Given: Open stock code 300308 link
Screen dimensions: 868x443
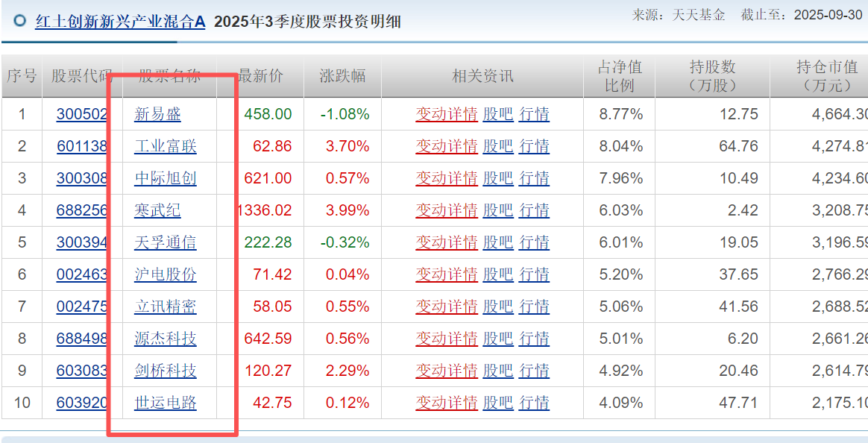Looking at the screenshot, I should (81, 178).
